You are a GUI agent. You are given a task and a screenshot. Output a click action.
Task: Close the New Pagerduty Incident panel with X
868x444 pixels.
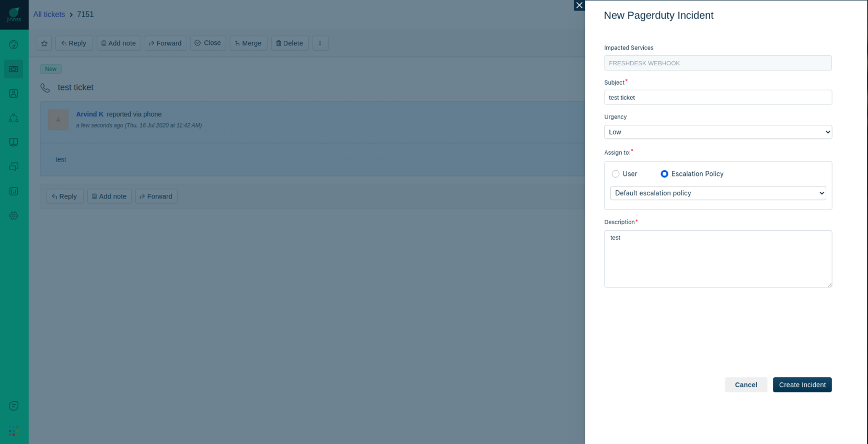tap(579, 5)
